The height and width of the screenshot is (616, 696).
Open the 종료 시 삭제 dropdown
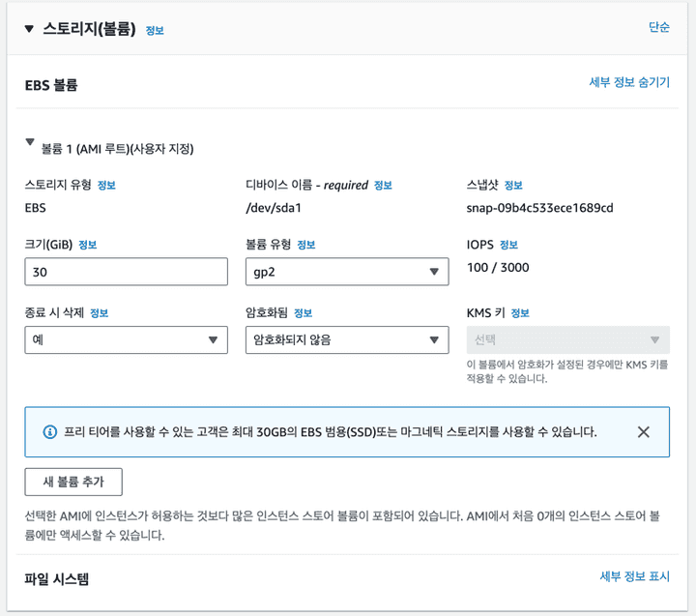126,339
